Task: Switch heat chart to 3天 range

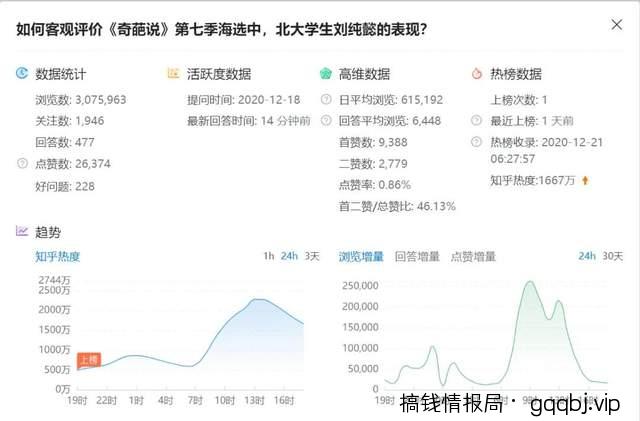Action: click(312, 256)
